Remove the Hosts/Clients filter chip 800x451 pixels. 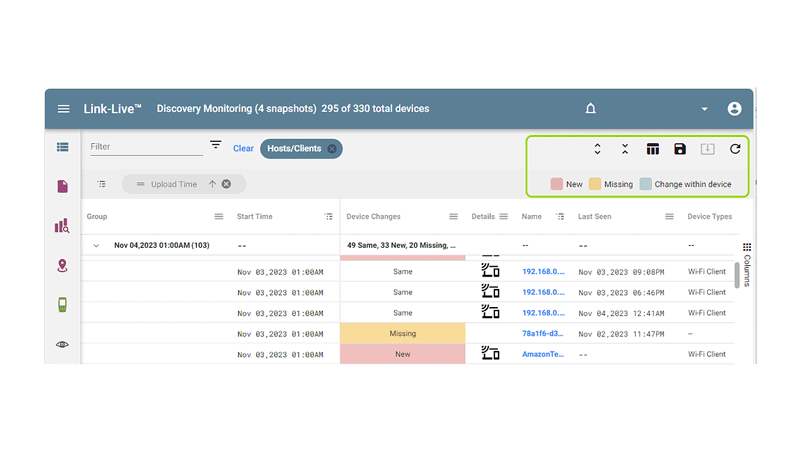332,149
